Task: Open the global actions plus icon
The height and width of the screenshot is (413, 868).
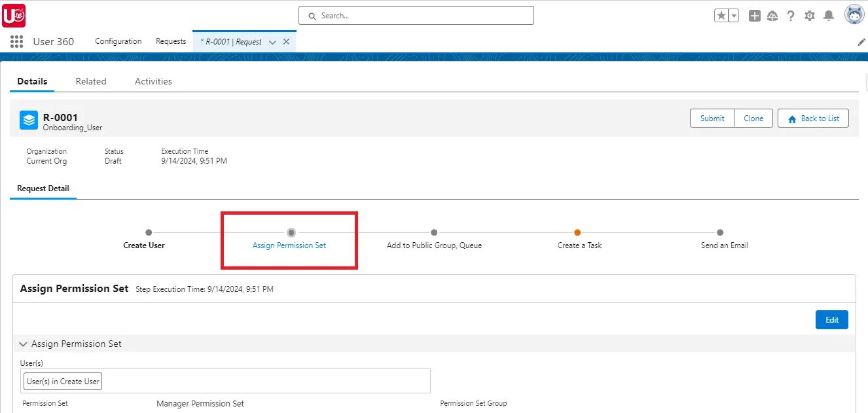Action: point(754,14)
